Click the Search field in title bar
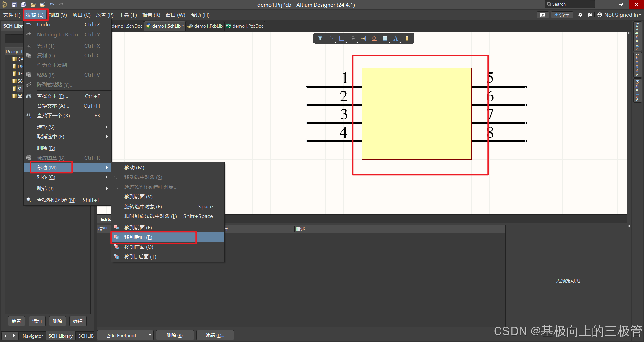The image size is (644, 342). click(570, 4)
